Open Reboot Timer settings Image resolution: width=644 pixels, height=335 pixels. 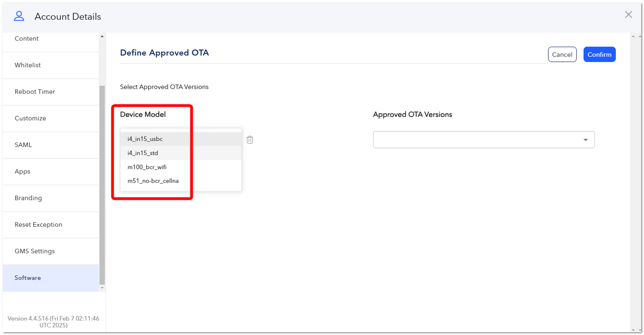(x=51, y=92)
